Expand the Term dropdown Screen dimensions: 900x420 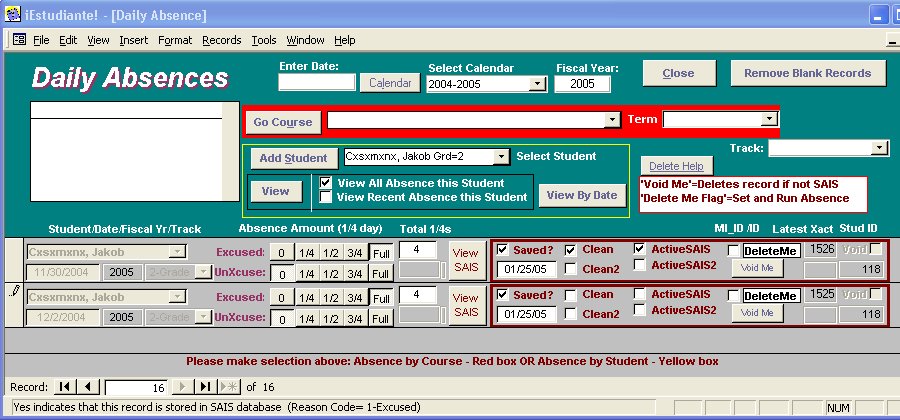(x=769, y=119)
